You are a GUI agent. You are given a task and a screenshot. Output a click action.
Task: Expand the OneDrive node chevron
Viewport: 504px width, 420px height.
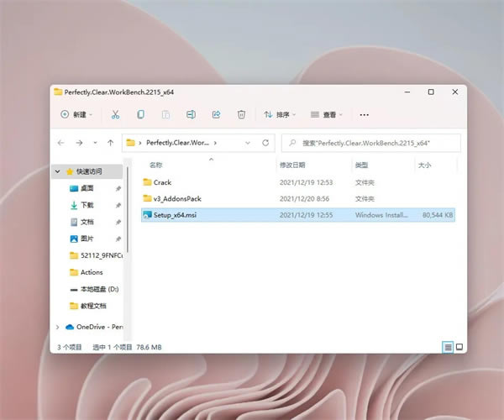(x=57, y=327)
